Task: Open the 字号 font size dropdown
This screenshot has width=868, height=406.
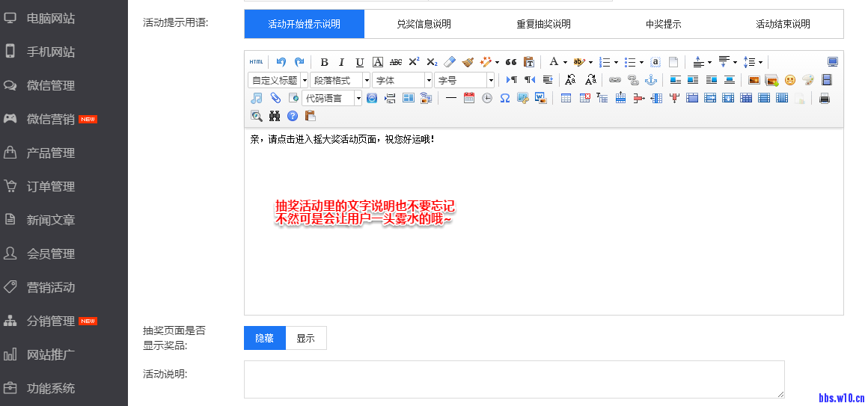Action: (x=465, y=80)
